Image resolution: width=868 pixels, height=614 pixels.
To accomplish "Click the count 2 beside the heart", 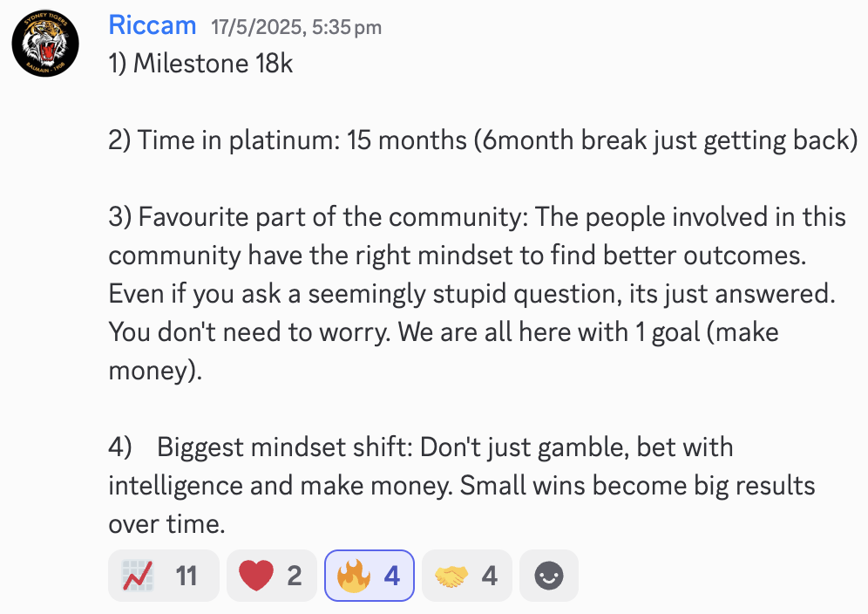I will [x=295, y=576].
